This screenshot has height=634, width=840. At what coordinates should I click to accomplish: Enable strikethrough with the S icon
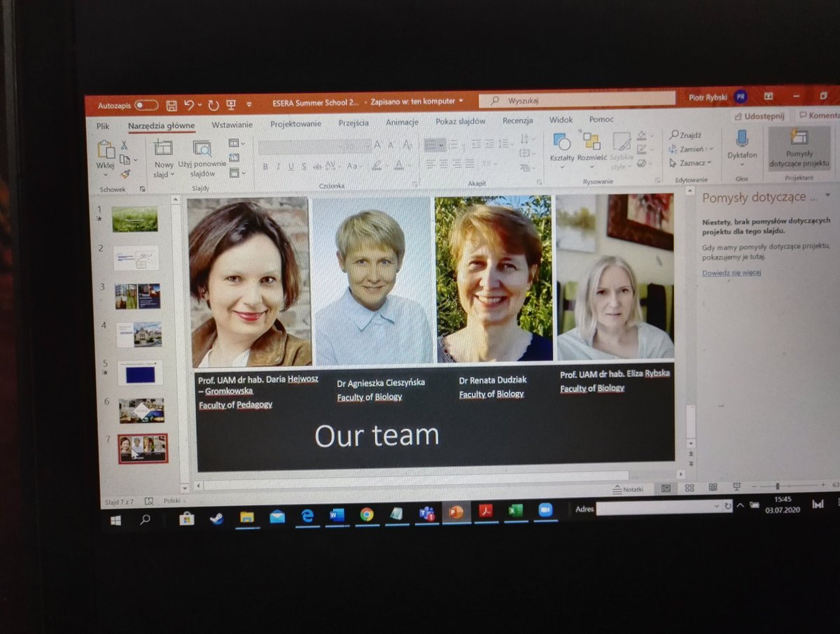[303, 167]
